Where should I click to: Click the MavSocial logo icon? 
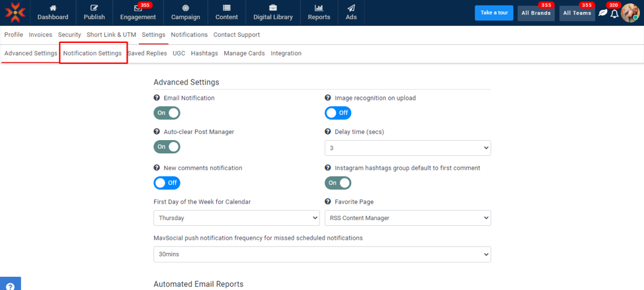click(15, 13)
